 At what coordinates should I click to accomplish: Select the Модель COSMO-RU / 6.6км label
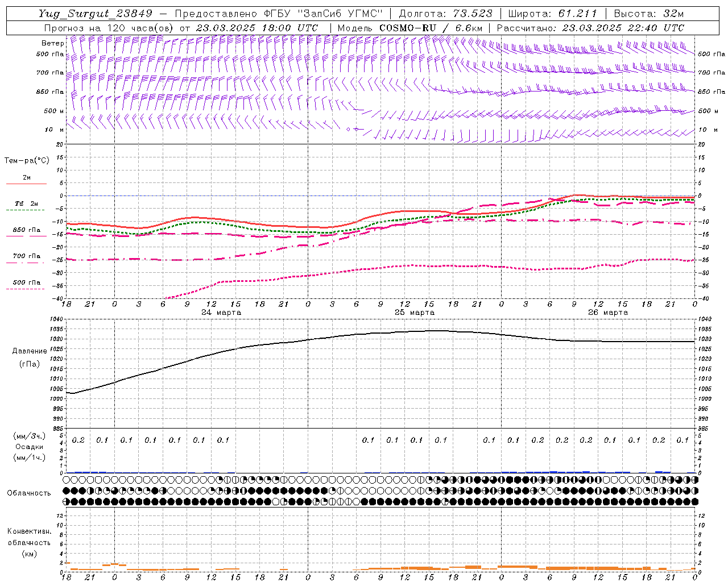click(409, 28)
